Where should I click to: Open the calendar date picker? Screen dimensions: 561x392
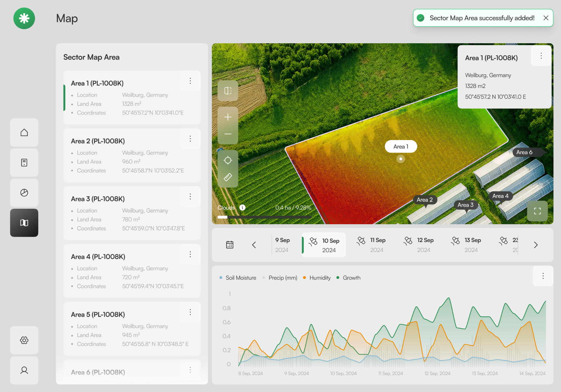[230, 245]
